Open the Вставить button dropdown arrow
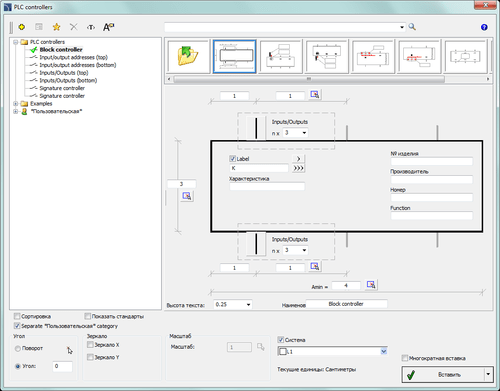This screenshot has width=500, height=391. click(488, 374)
